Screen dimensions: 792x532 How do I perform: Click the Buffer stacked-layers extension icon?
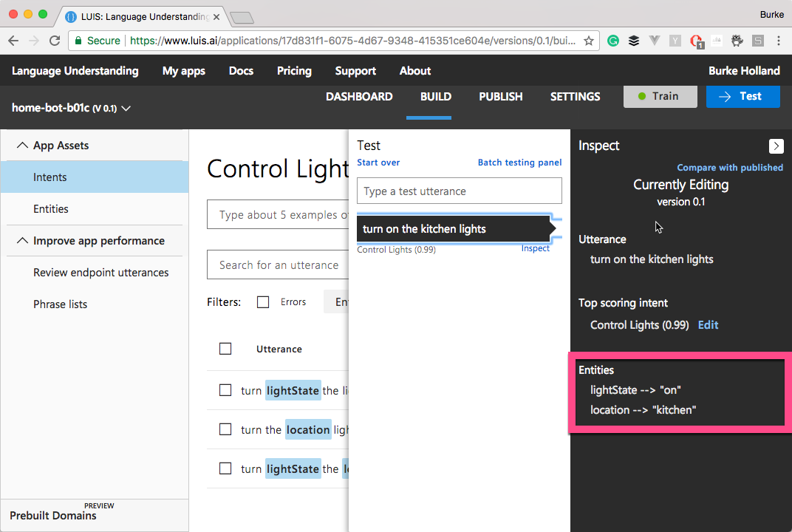634,41
